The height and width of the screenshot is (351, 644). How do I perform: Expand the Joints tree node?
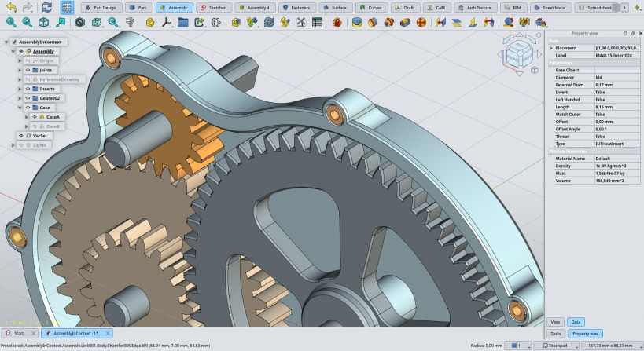coord(20,70)
